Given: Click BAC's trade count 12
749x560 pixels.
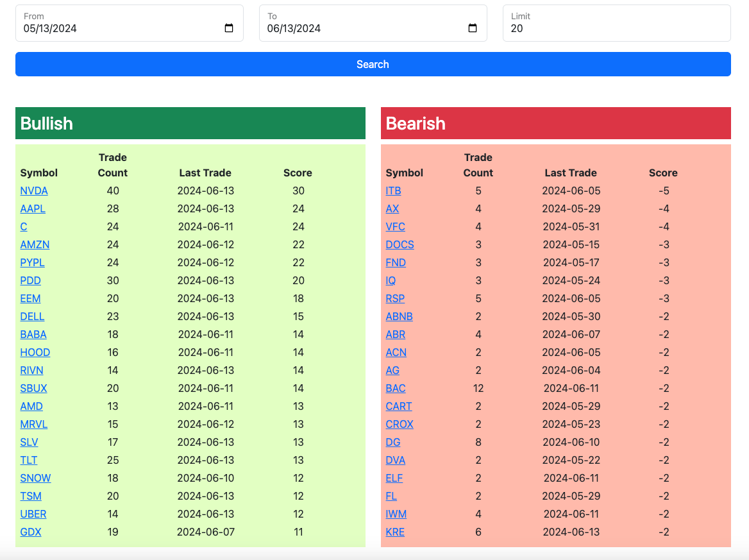Looking at the screenshot, I should (478, 389).
